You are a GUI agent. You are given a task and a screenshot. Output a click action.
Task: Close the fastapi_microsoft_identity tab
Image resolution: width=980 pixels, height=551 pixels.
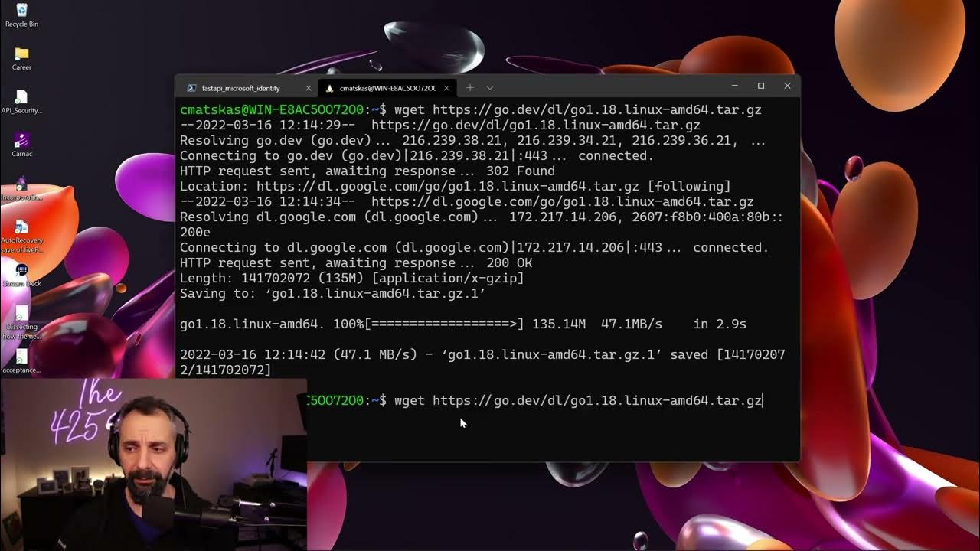(x=309, y=88)
